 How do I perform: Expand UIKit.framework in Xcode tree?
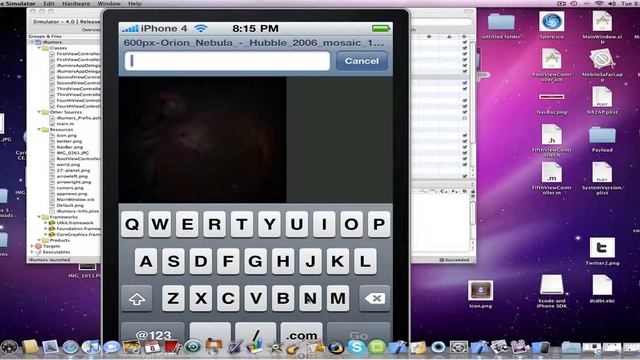coord(45,223)
